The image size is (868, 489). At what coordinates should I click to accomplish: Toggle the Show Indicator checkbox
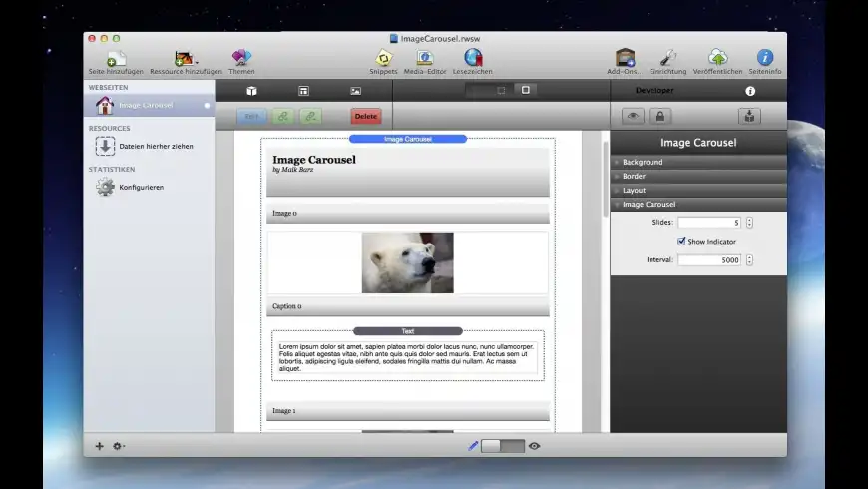pyautogui.click(x=681, y=241)
